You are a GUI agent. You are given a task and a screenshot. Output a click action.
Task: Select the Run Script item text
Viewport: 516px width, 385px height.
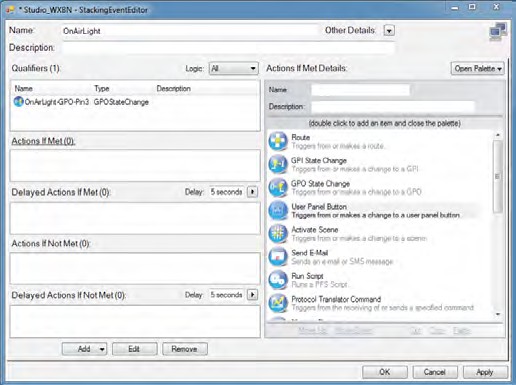[x=307, y=276]
